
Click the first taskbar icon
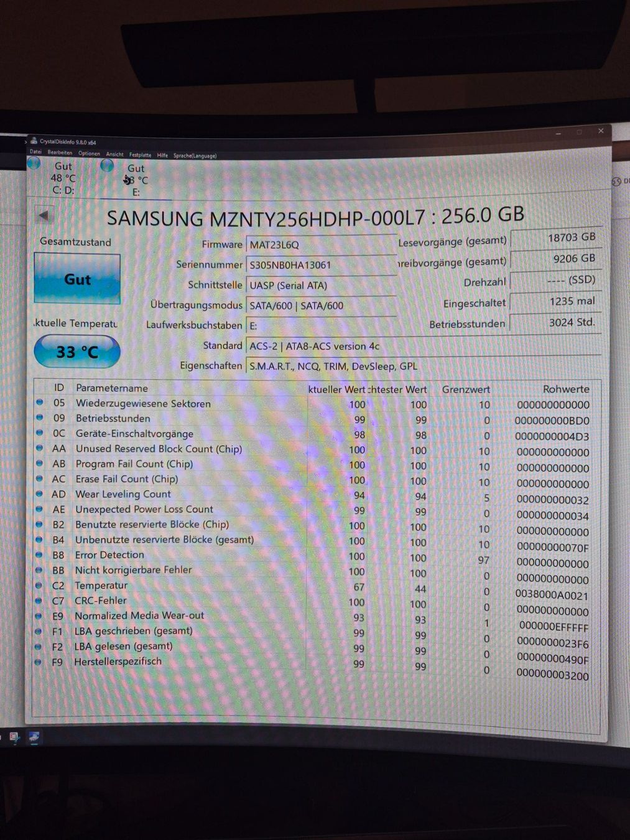(14, 737)
